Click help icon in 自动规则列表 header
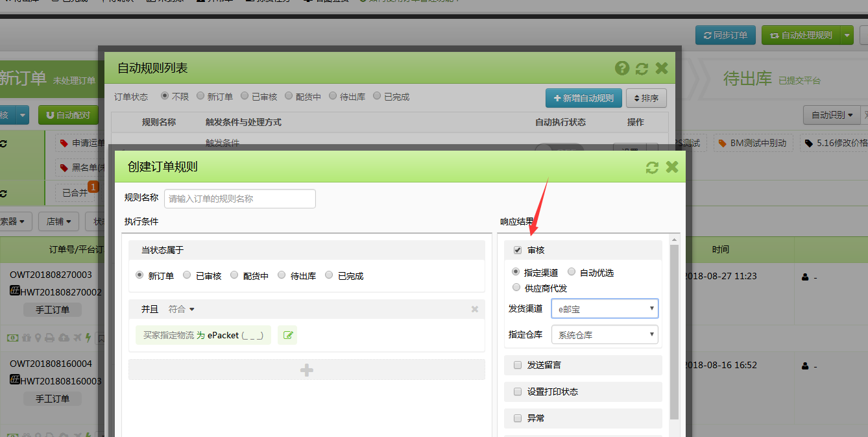The image size is (868, 437). (621, 68)
